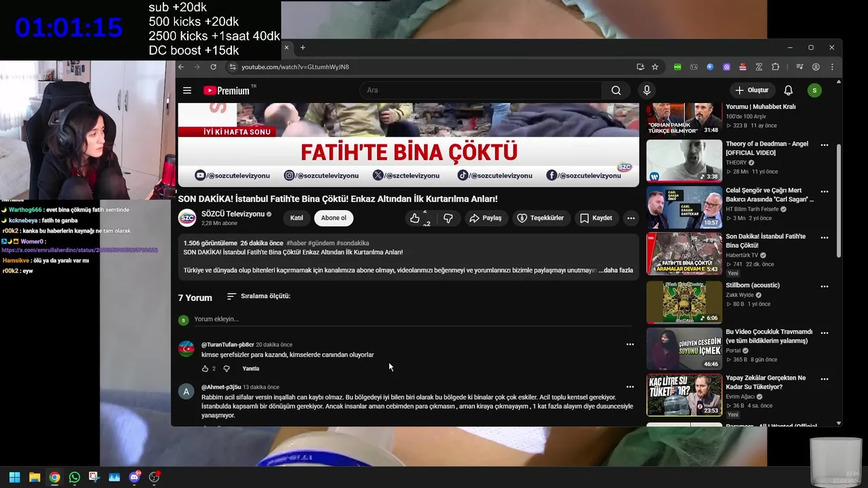Screen dimensions: 868x488
Task: Click the Katıl join button
Action: (x=296, y=218)
